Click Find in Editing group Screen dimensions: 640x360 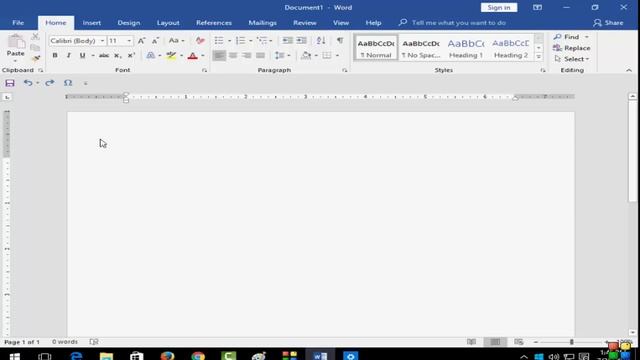(571, 37)
